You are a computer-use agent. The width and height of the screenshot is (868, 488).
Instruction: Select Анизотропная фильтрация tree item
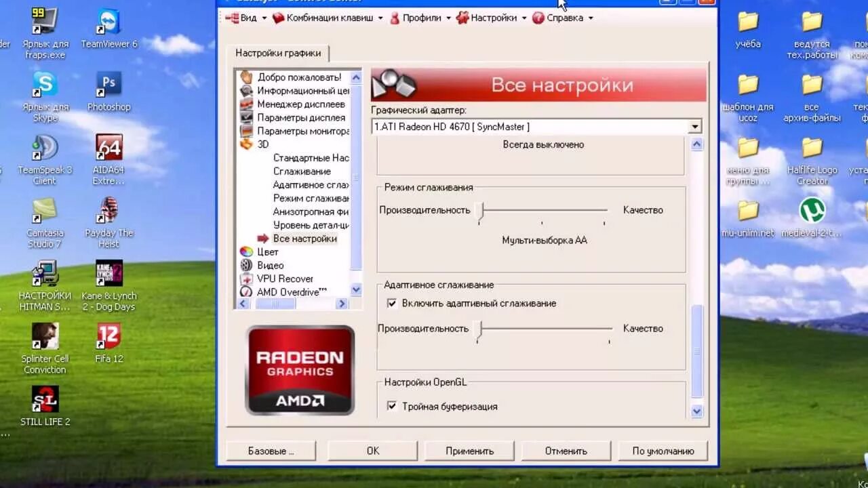(x=311, y=211)
